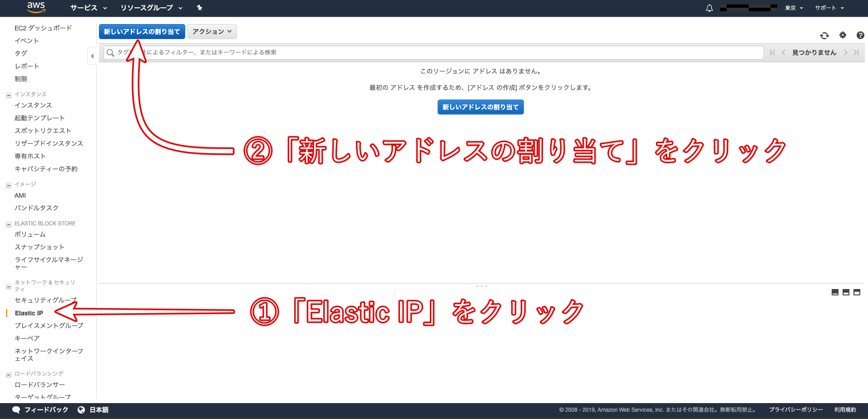Minimize the details pane layout icon
Image resolution: width=868 pixels, height=419 pixels.
(x=835, y=292)
